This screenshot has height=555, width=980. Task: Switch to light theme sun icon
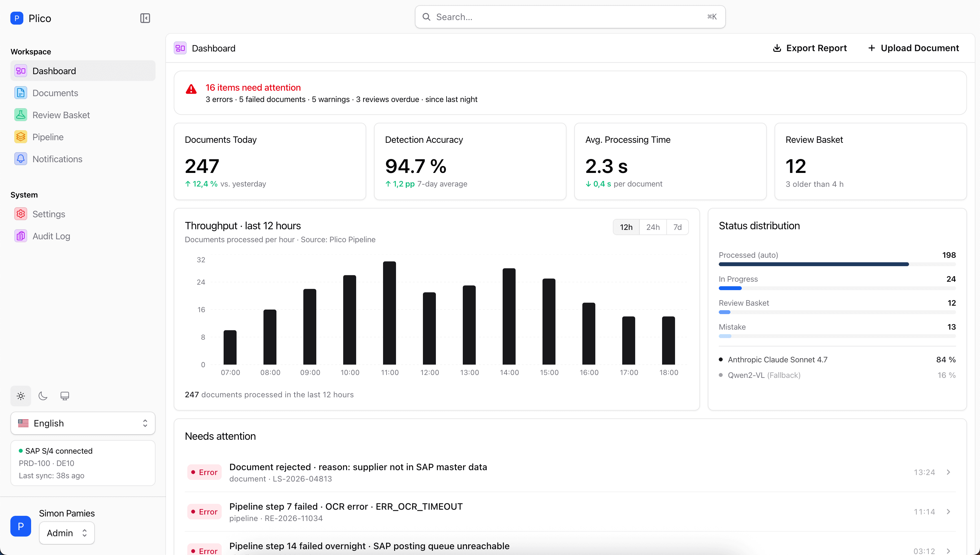pyautogui.click(x=21, y=396)
